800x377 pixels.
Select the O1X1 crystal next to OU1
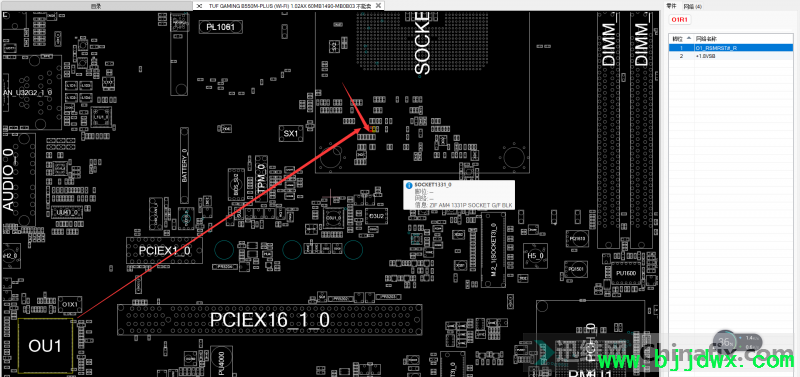pos(70,304)
